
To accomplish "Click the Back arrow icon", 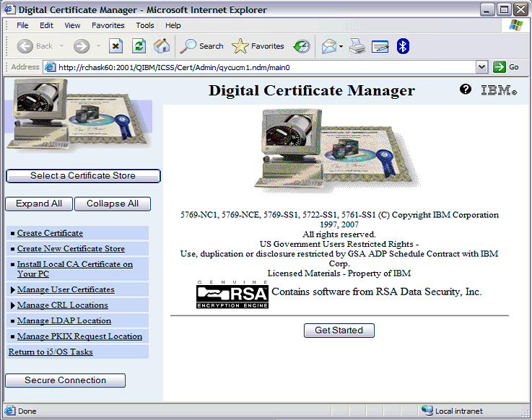I will (25, 46).
